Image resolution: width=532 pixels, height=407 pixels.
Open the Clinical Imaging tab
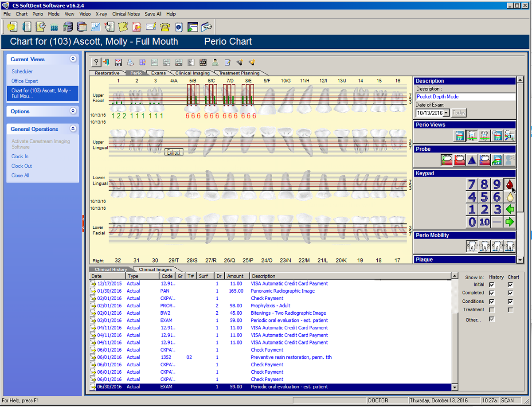coord(192,73)
